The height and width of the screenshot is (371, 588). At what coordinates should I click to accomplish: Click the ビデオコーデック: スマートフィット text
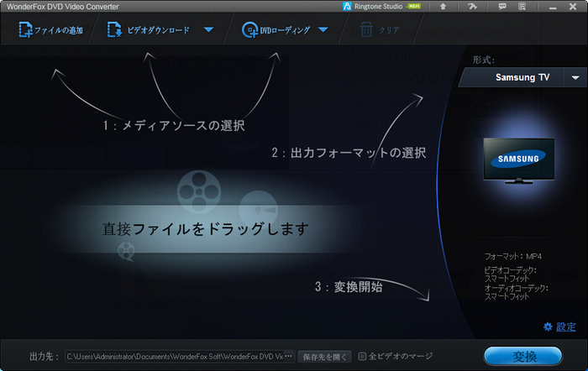point(510,274)
